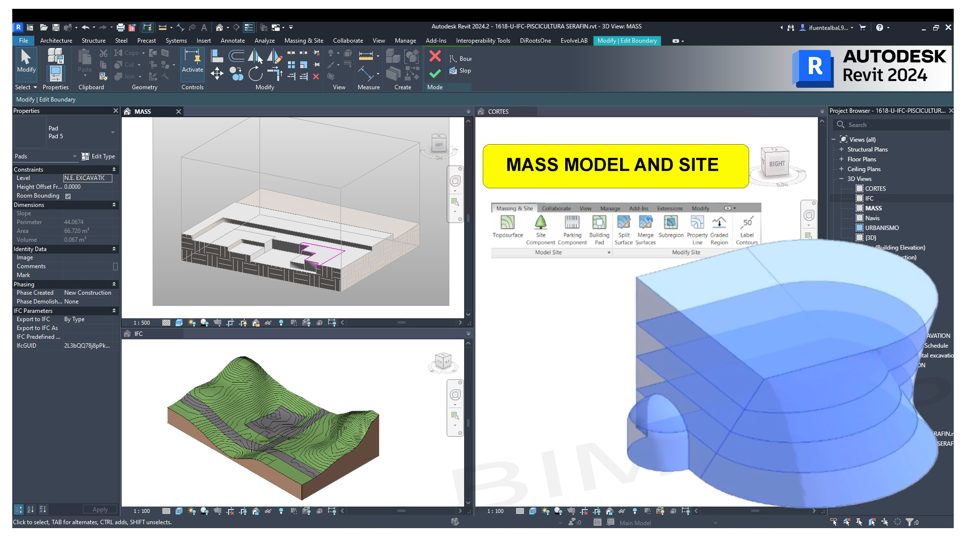Open the Architecture ribbon tab
Viewport: 966px width, 560px height.
(x=56, y=41)
